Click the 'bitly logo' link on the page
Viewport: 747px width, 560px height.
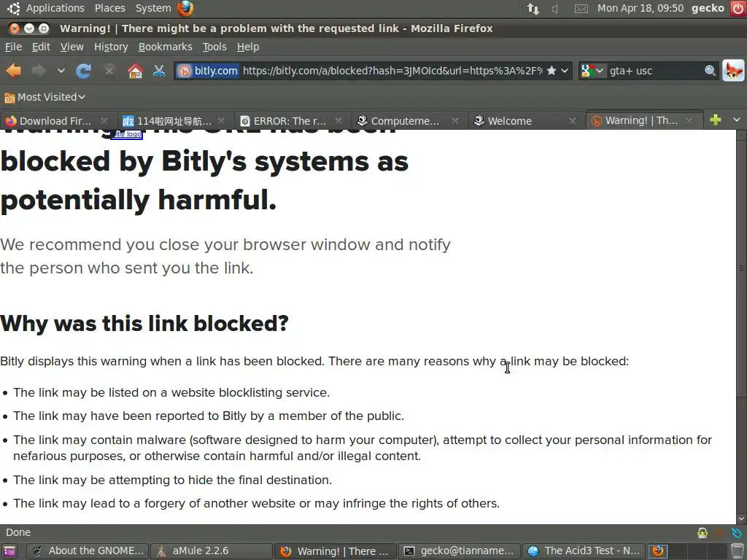[x=127, y=134]
